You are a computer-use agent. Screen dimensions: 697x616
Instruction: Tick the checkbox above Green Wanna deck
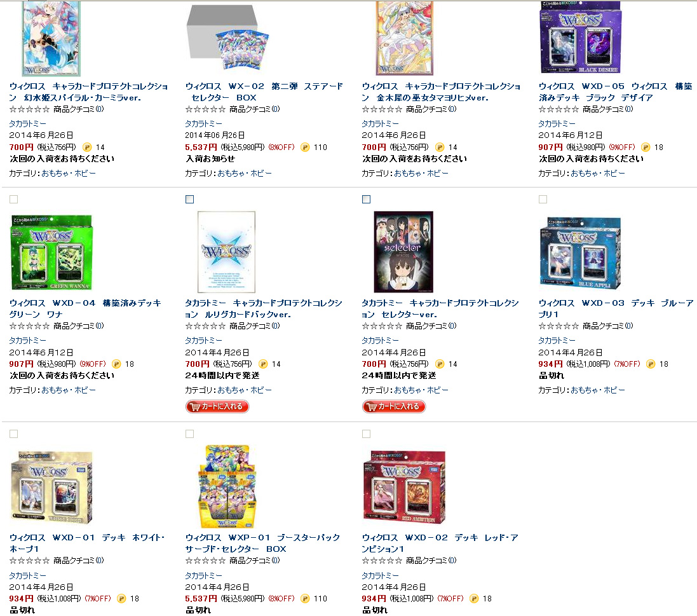(x=14, y=199)
